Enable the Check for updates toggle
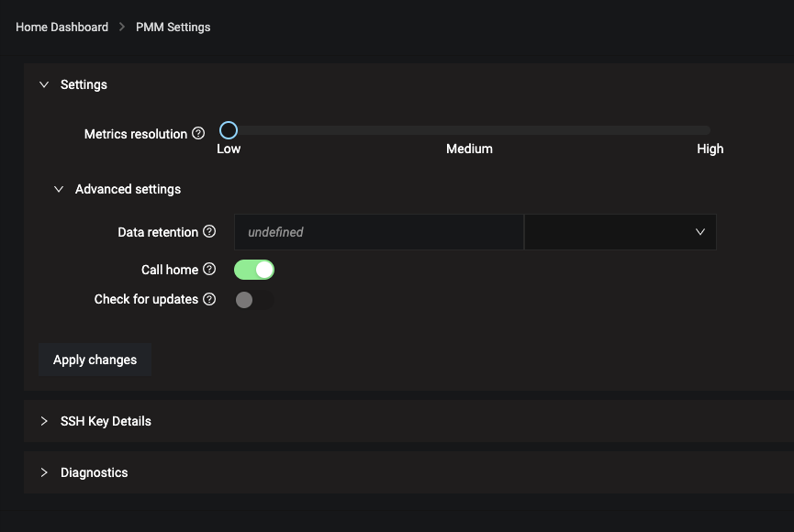 pyautogui.click(x=254, y=299)
